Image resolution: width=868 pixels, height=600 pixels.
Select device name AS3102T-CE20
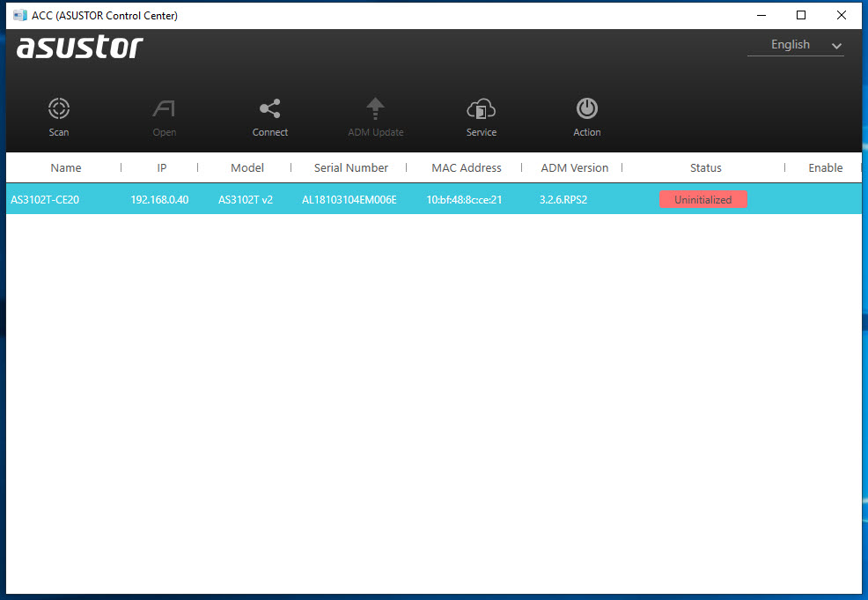click(45, 199)
